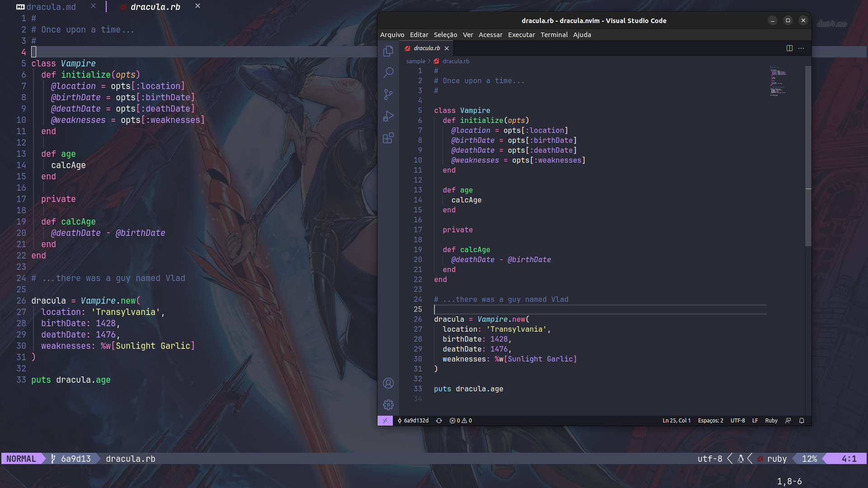Open the Manage gear in activity bar
Image resolution: width=868 pixels, height=488 pixels.
pos(388,405)
